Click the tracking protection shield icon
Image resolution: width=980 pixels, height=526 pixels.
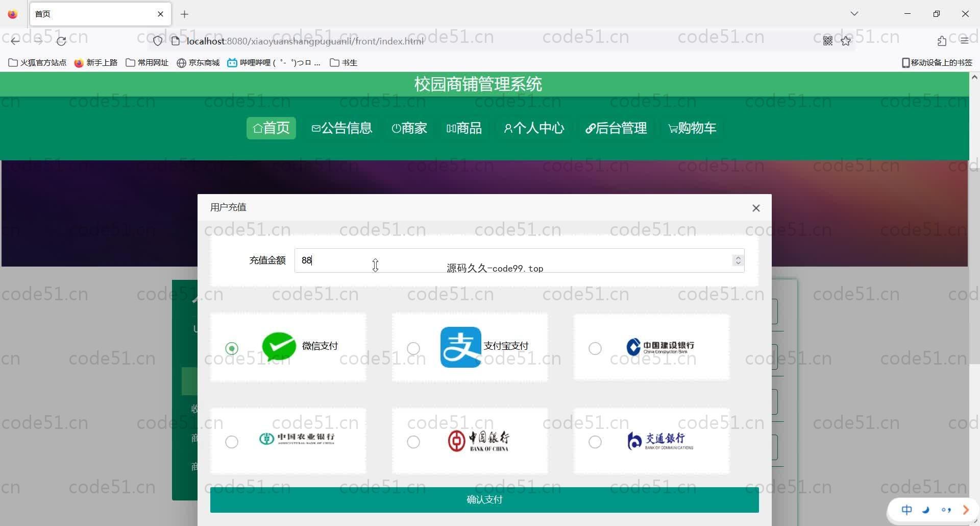coord(158,41)
